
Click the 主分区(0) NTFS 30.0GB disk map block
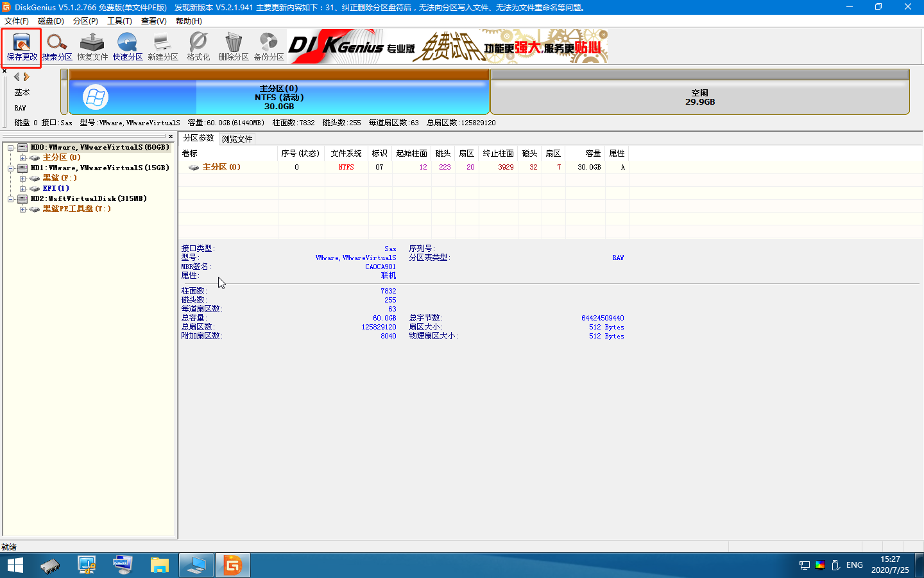279,97
